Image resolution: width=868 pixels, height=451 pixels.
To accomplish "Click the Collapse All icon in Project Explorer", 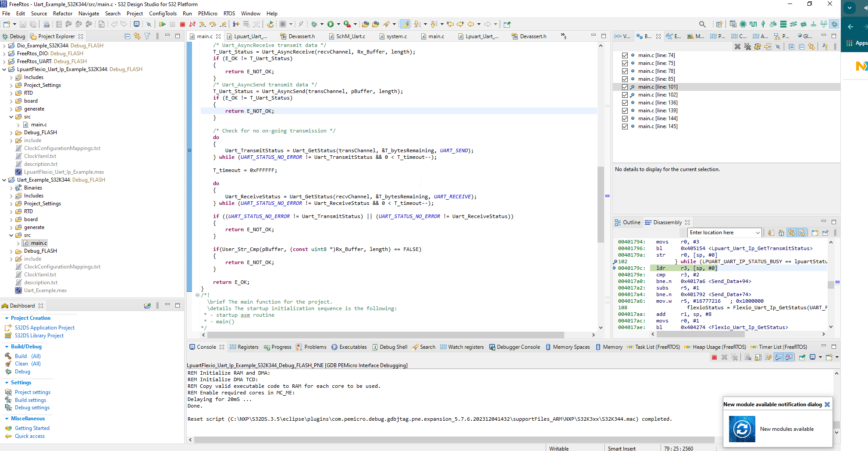I will (127, 36).
